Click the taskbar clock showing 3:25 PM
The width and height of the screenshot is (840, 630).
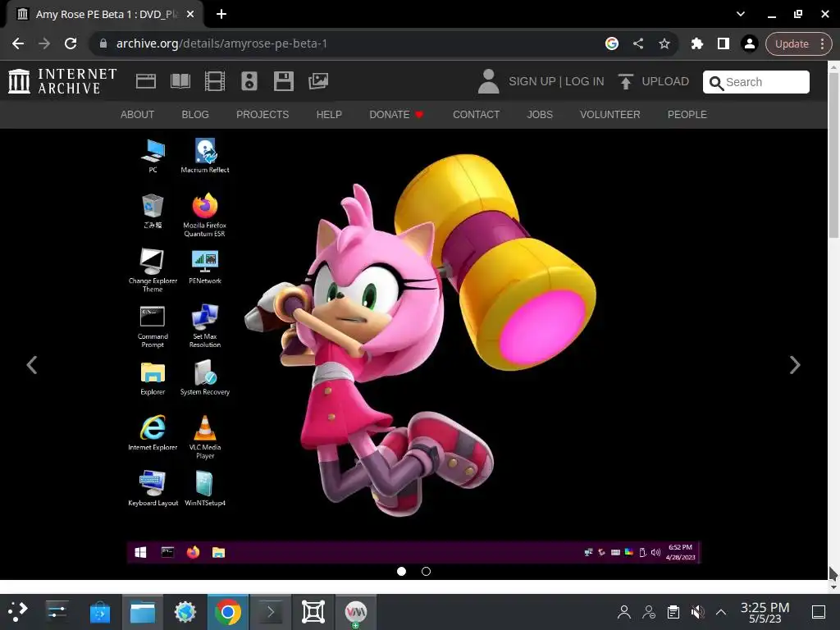pos(765,612)
